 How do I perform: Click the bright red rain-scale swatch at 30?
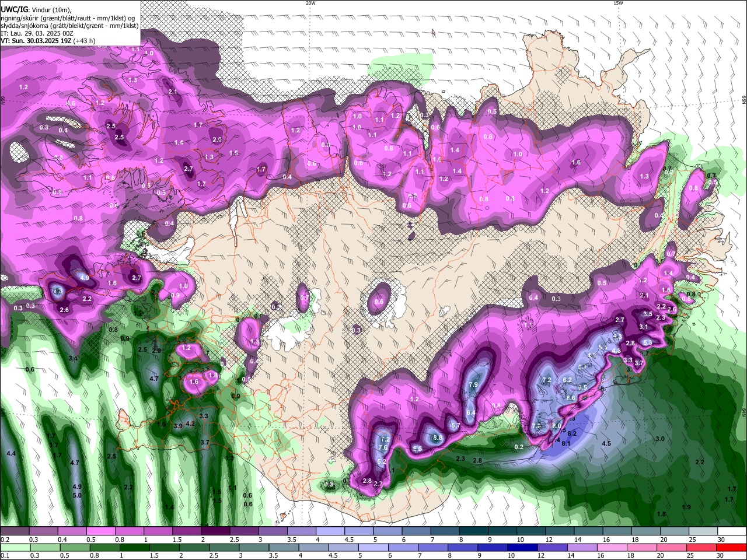click(x=732, y=548)
